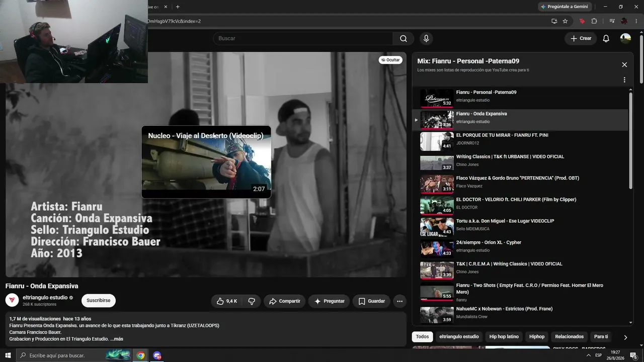Select the Hiphop filter chip

pos(537,337)
